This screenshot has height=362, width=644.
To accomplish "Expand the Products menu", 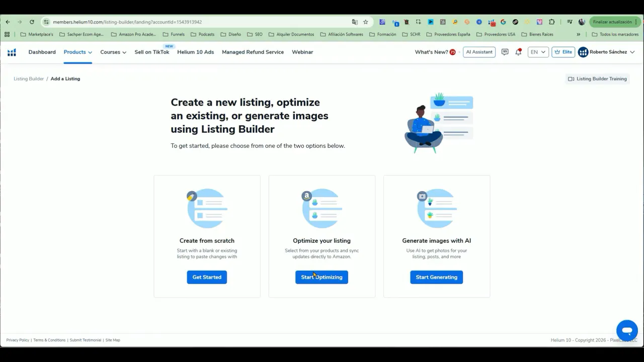I will [77, 52].
